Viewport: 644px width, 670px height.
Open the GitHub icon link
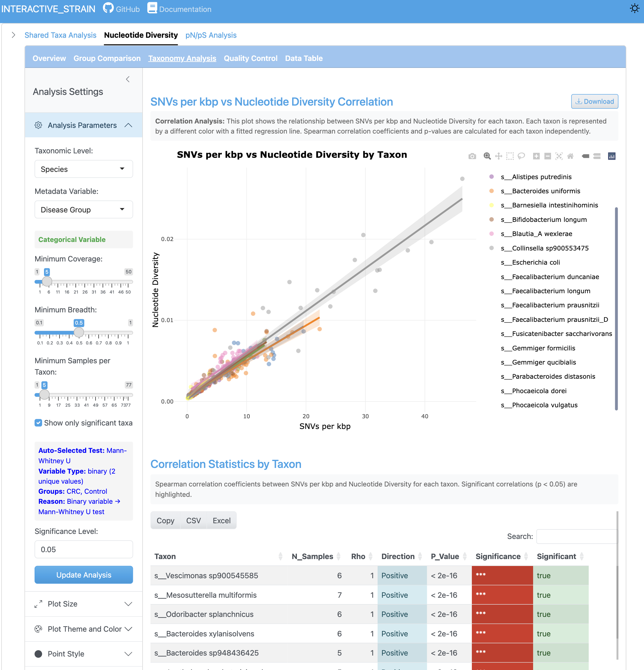pos(108,8)
